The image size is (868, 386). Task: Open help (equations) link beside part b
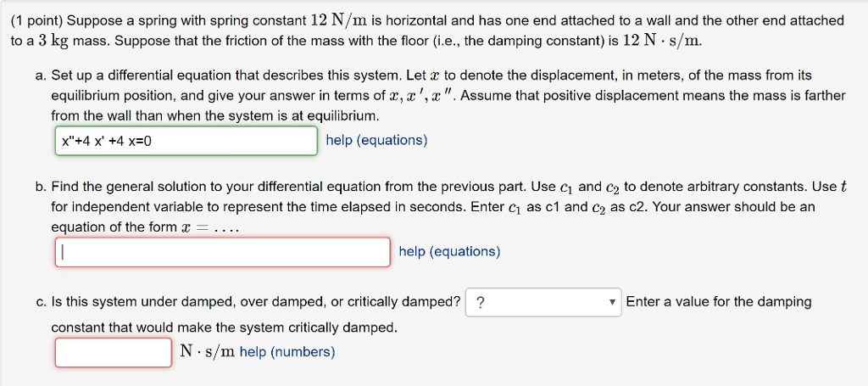click(x=449, y=251)
